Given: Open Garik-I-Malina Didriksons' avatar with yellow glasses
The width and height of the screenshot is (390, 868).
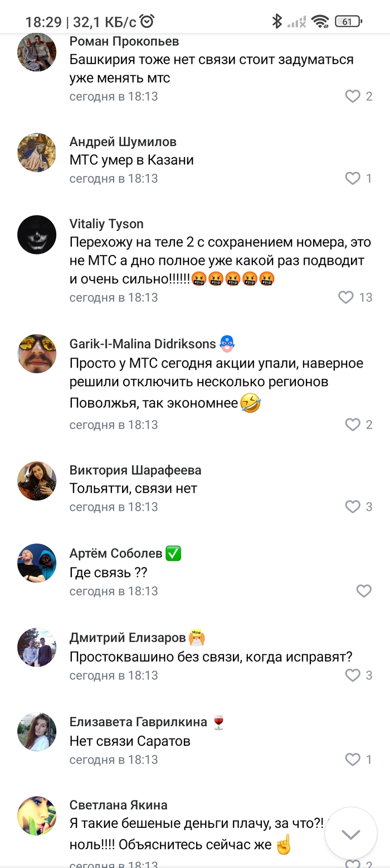Looking at the screenshot, I should click(x=37, y=354).
